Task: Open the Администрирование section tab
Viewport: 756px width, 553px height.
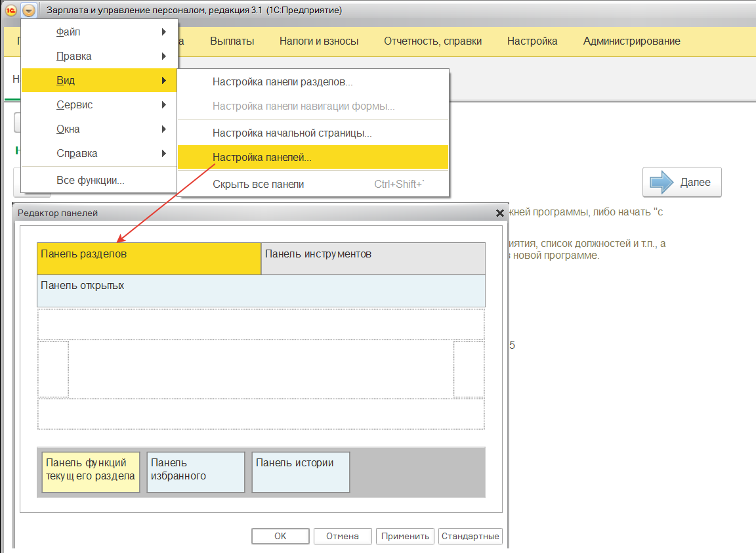Action: click(631, 41)
